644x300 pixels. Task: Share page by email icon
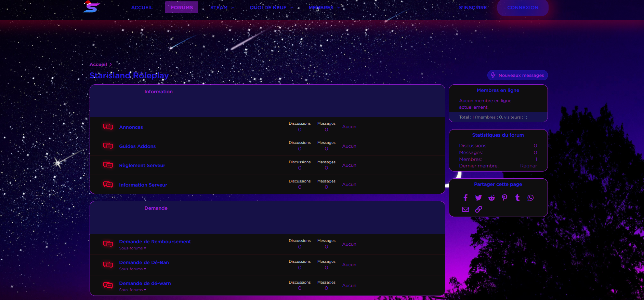click(465, 209)
